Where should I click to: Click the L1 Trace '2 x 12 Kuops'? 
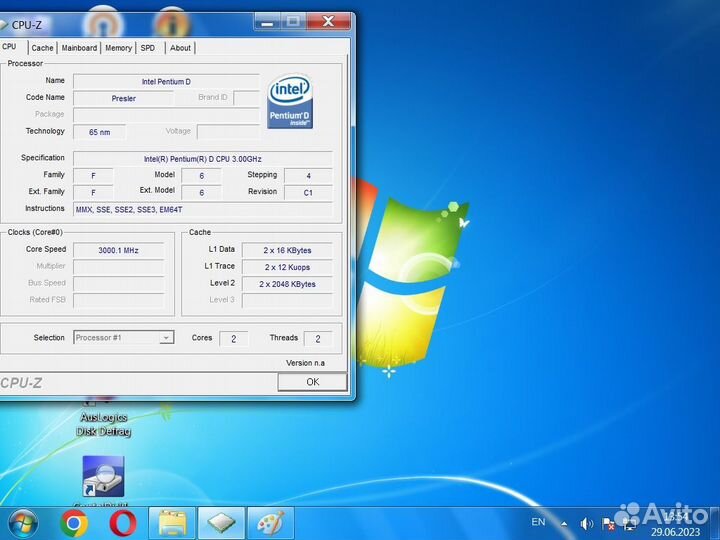tap(287, 267)
